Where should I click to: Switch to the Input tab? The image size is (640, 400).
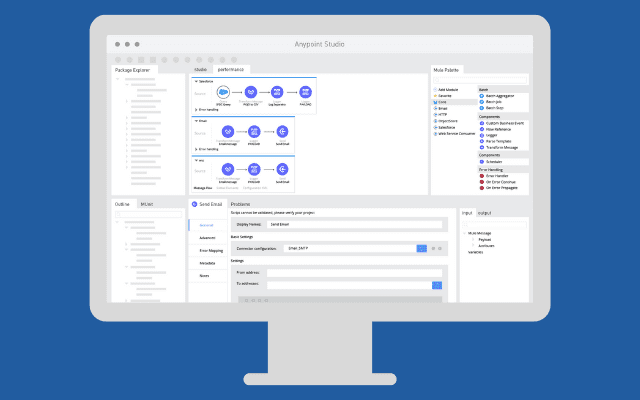[467, 213]
